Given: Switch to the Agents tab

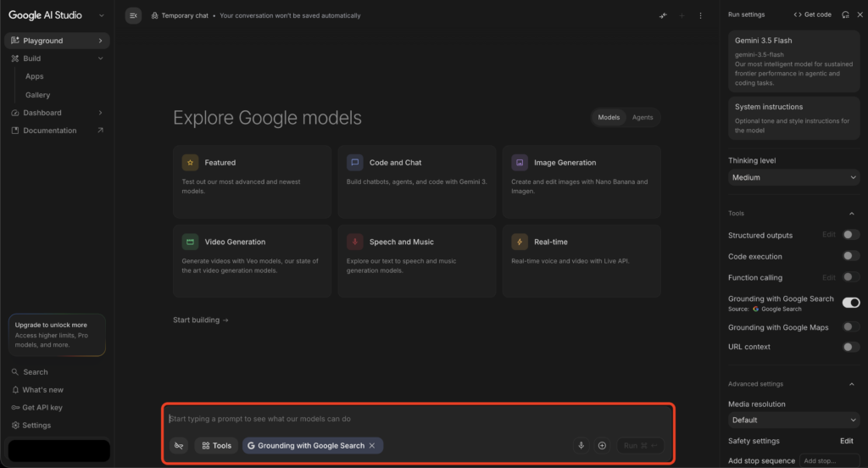Looking at the screenshot, I should (x=643, y=117).
